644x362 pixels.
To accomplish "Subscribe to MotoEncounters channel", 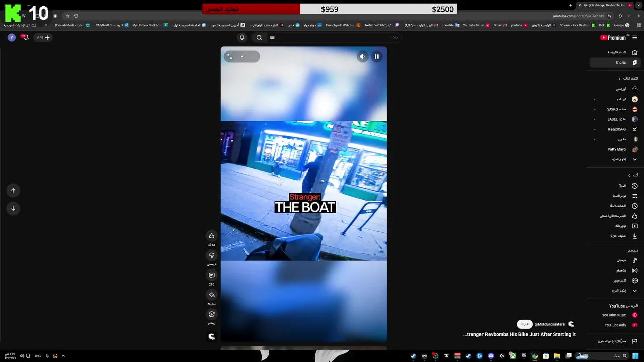I will pyautogui.click(x=524, y=324).
